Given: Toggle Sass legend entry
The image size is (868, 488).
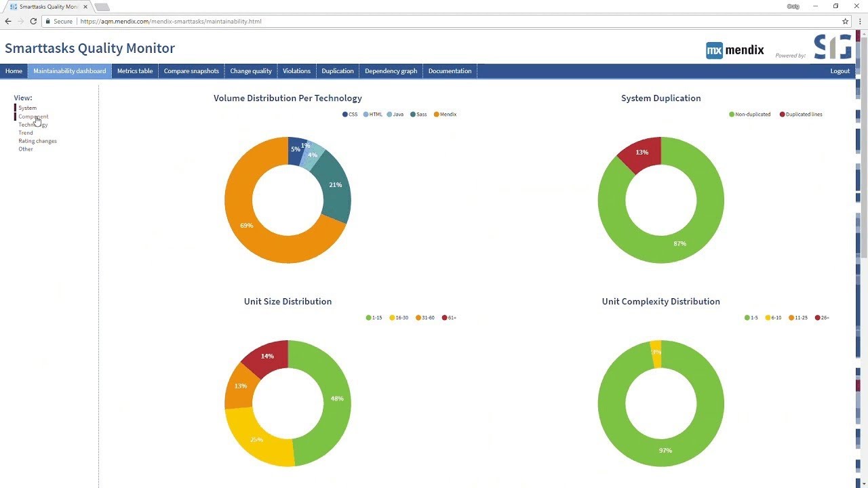Looking at the screenshot, I should click(418, 115).
